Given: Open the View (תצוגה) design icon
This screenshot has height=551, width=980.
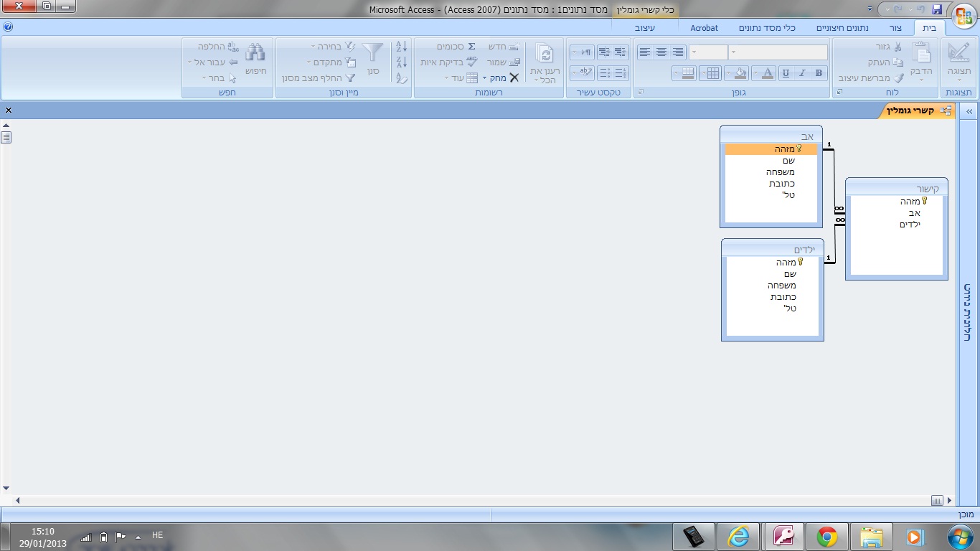Looking at the screenshot, I should [x=958, y=53].
